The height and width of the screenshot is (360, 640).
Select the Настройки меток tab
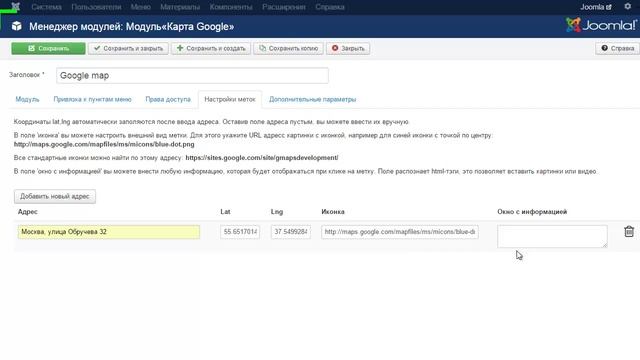point(230,99)
